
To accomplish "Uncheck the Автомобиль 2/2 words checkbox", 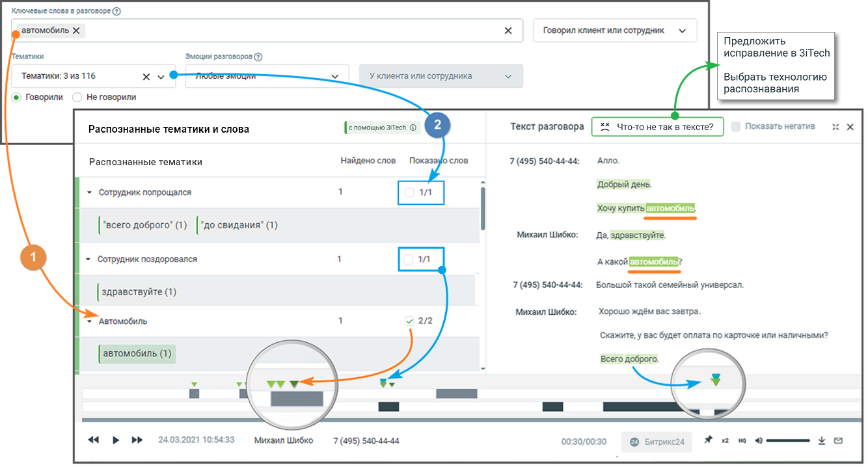I will pos(409,321).
